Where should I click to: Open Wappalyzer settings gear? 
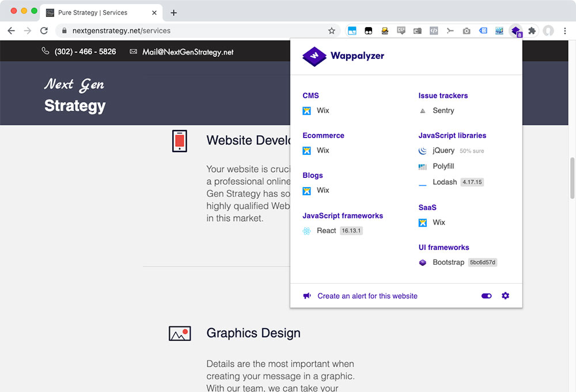tap(506, 296)
